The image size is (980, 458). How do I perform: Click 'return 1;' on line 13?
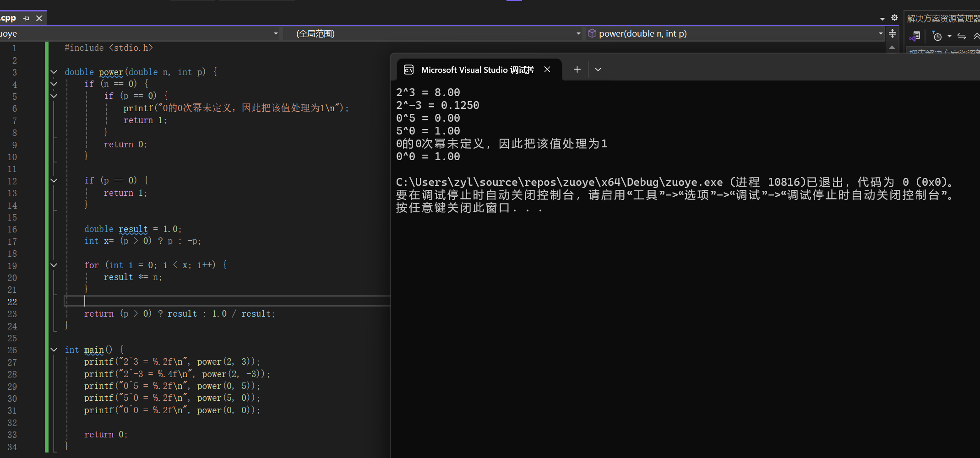(125, 193)
